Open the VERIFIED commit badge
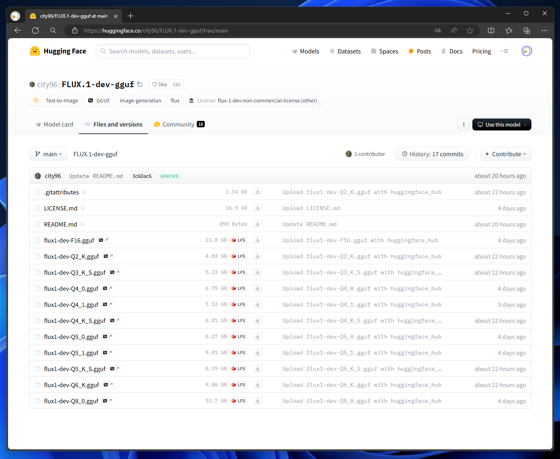Screen dimensions: 560x459 pyautogui.click(x=169, y=176)
